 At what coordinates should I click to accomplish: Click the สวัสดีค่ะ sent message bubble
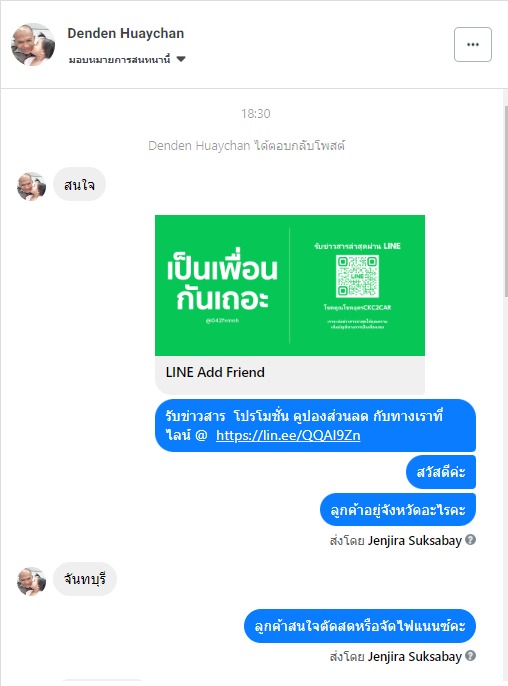(x=441, y=472)
